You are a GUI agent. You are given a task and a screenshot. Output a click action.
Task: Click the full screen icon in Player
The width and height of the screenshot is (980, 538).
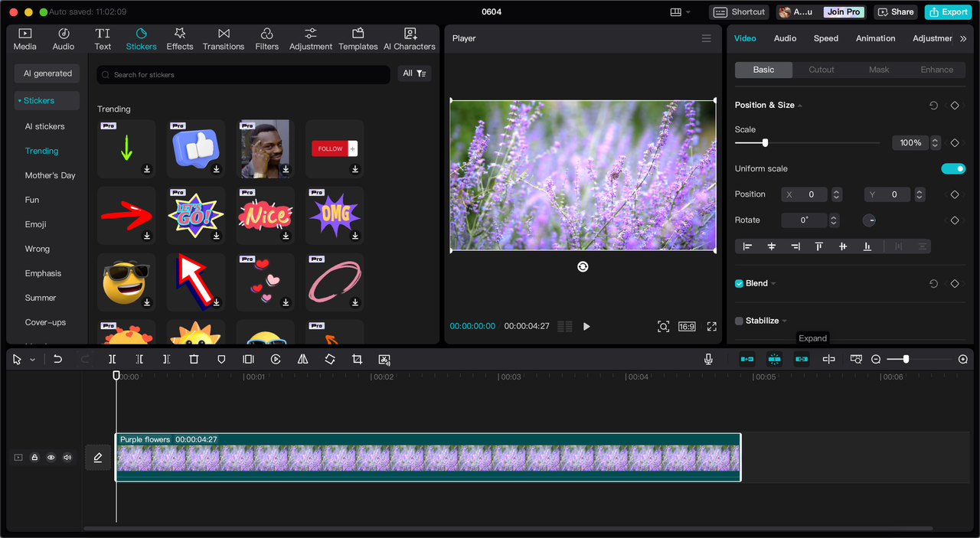[711, 326]
